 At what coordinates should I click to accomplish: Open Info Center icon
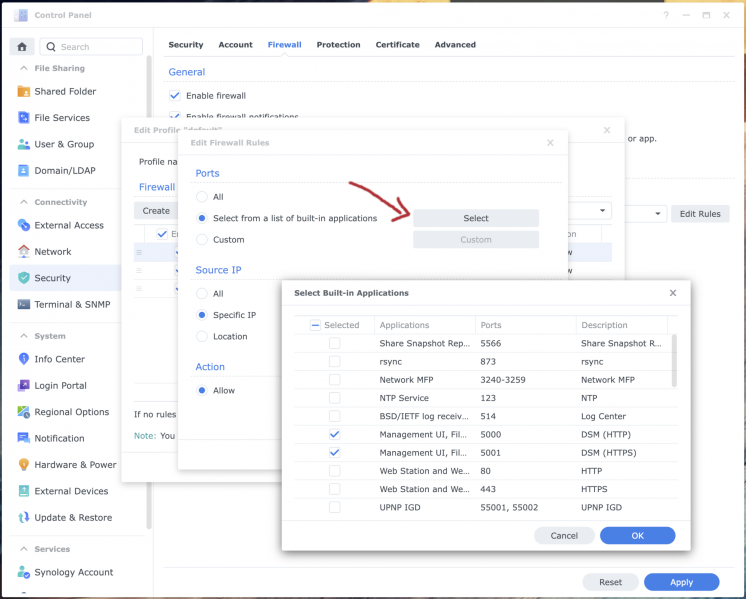pos(23,359)
